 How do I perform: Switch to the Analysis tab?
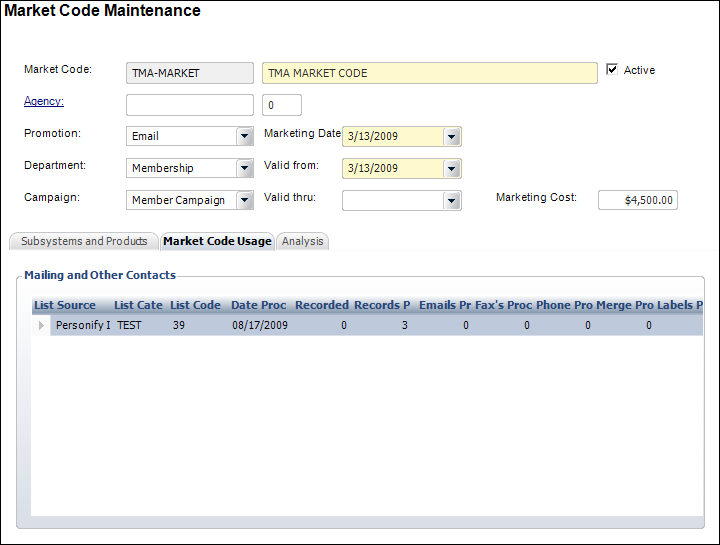click(x=303, y=242)
